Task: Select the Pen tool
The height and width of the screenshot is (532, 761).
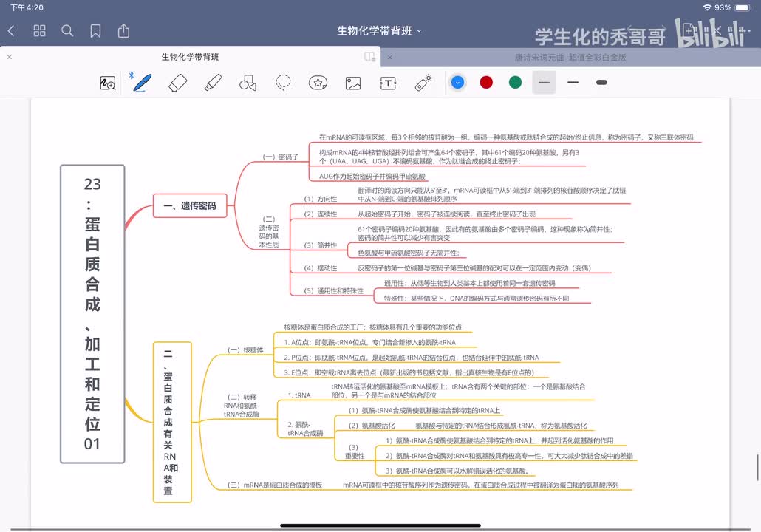Action: point(143,83)
